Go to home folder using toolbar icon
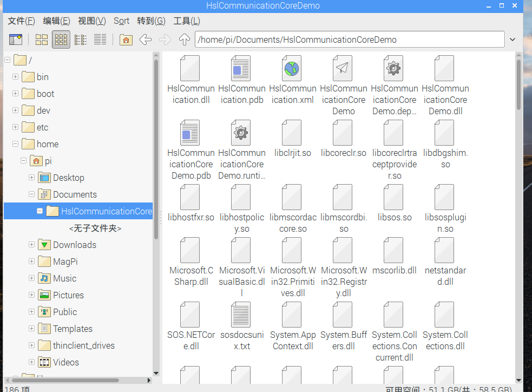Screen dimensions: 532x392 coord(126,40)
